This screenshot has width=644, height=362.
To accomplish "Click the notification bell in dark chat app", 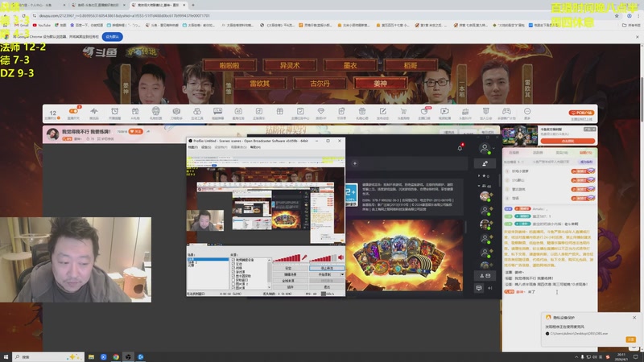I will [460, 148].
